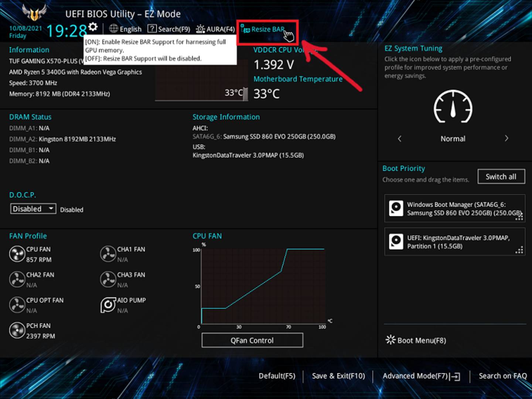Click DIMM_B2 N/A entry

tap(29, 161)
